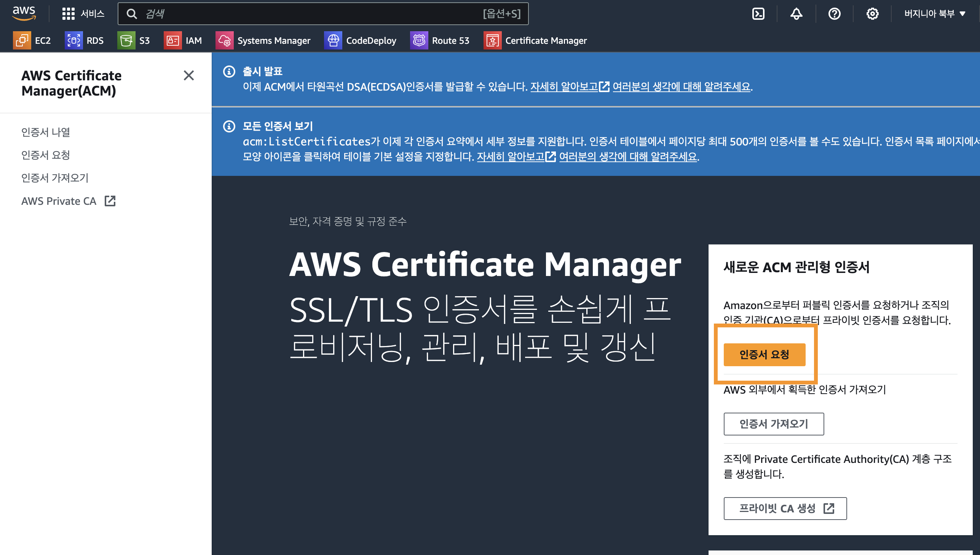Open CodeDeploy from the favorites bar

pyautogui.click(x=360, y=40)
